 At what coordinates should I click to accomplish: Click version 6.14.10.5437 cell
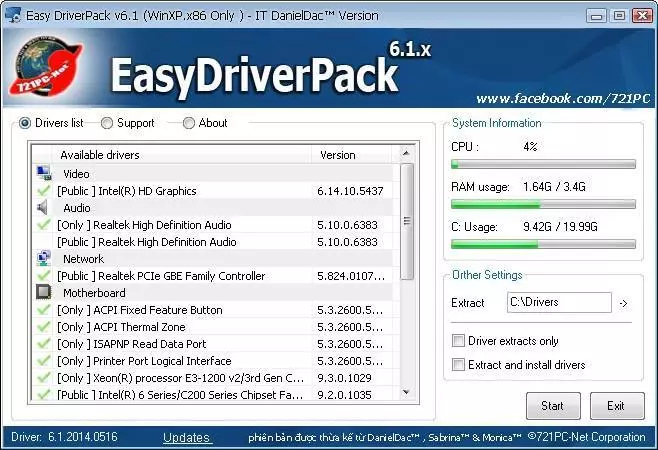[x=350, y=191]
